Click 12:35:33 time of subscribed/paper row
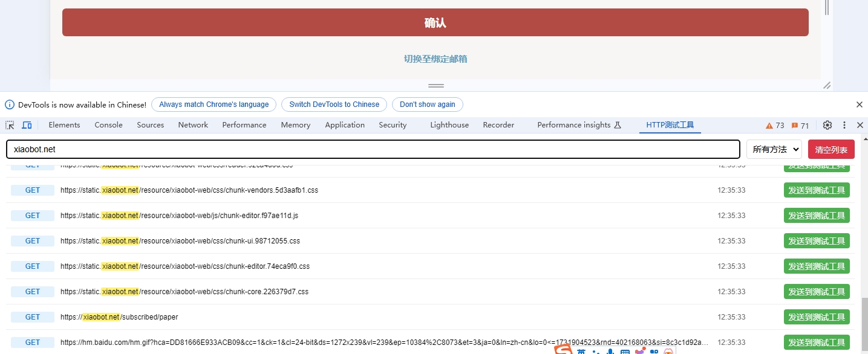Image resolution: width=868 pixels, height=354 pixels. pyautogui.click(x=731, y=317)
